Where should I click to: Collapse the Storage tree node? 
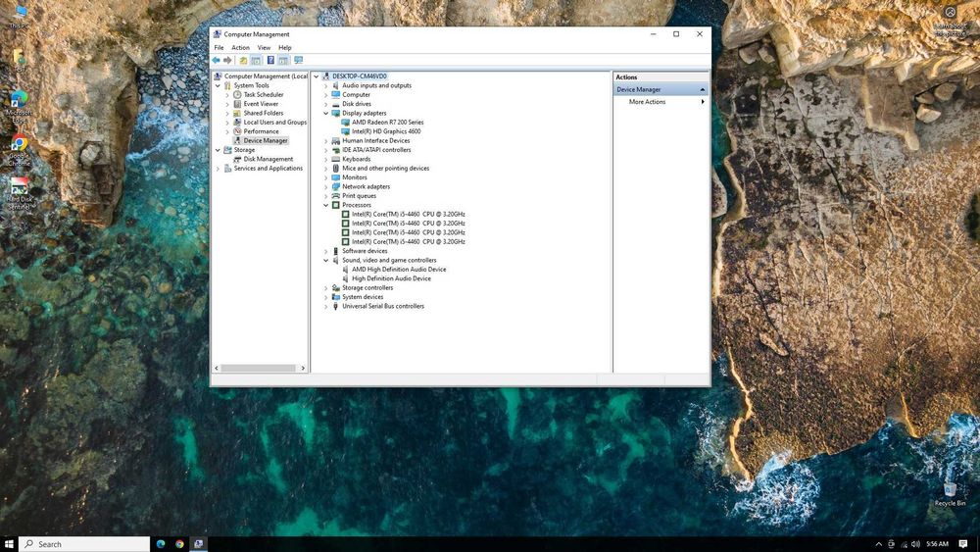click(218, 150)
